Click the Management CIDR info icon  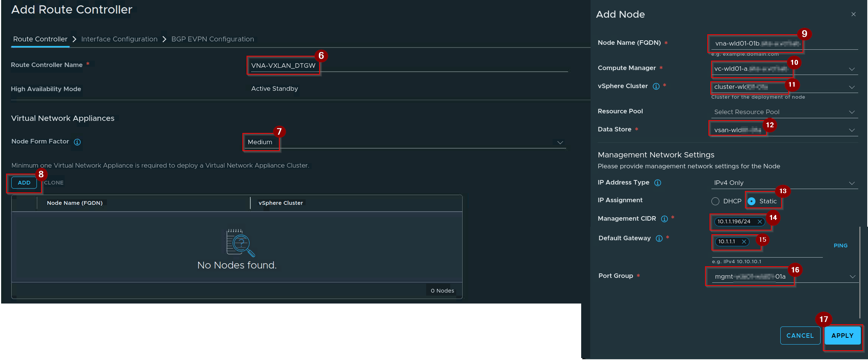point(664,219)
